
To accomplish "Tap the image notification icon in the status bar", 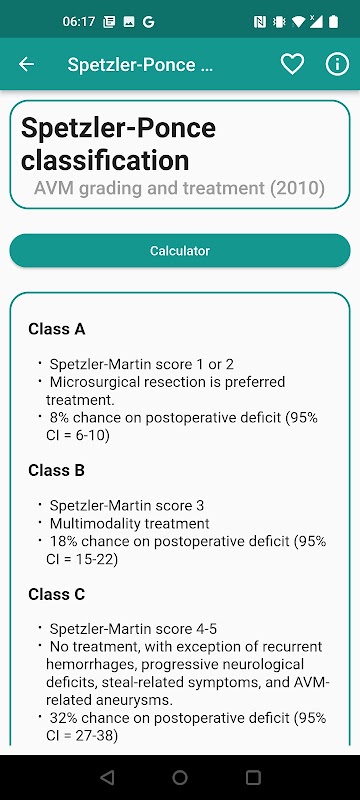I will [x=129, y=21].
